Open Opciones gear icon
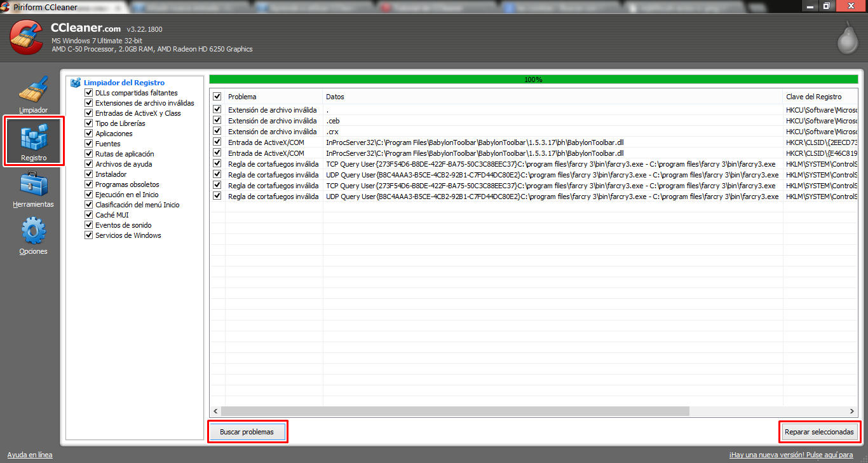Image resolution: width=868 pixels, height=463 pixels. point(33,231)
